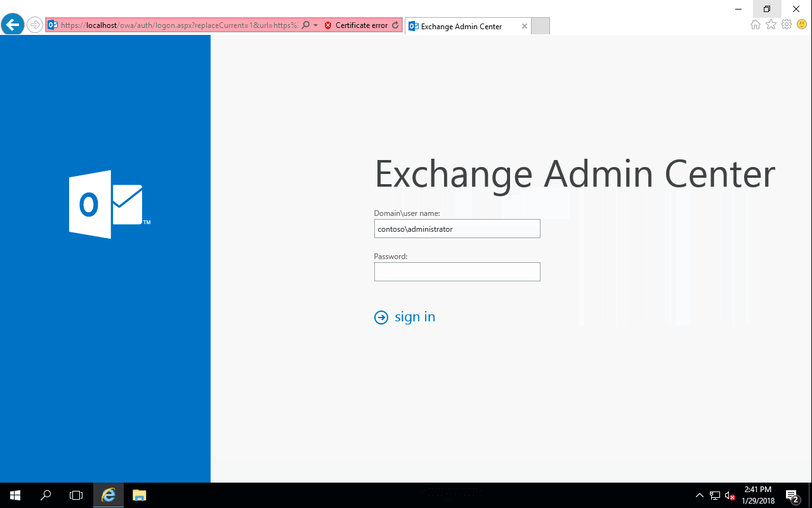812x508 pixels.
Task: Click the Password input field
Action: [457, 272]
